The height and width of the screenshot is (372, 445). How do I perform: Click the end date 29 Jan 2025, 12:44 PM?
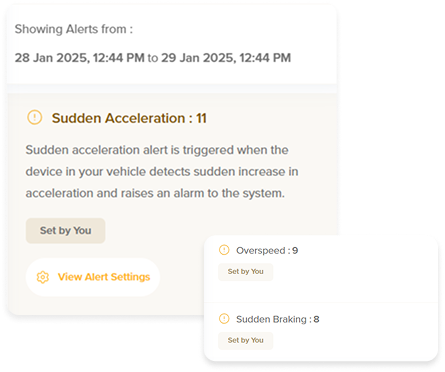coord(226,58)
